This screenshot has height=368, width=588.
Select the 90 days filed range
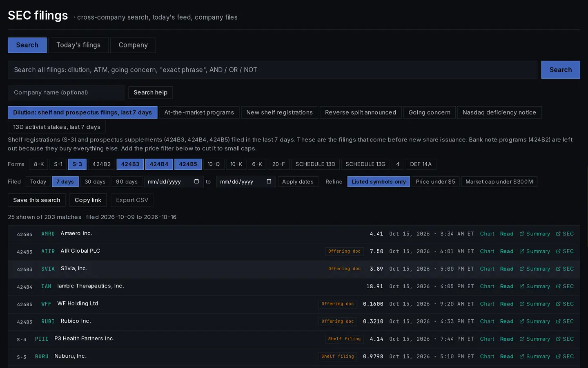click(127, 182)
